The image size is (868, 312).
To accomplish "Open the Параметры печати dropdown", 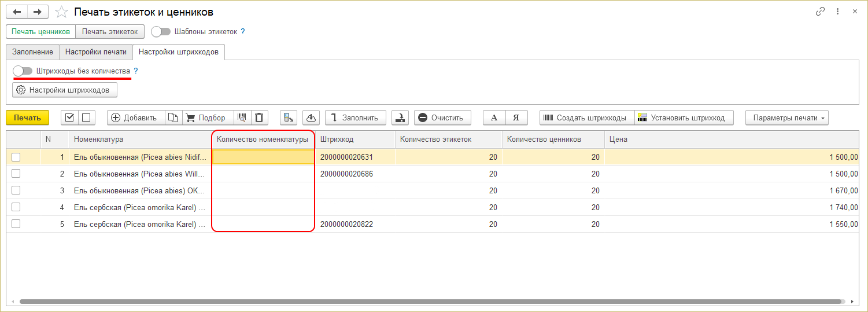I will pyautogui.click(x=787, y=118).
